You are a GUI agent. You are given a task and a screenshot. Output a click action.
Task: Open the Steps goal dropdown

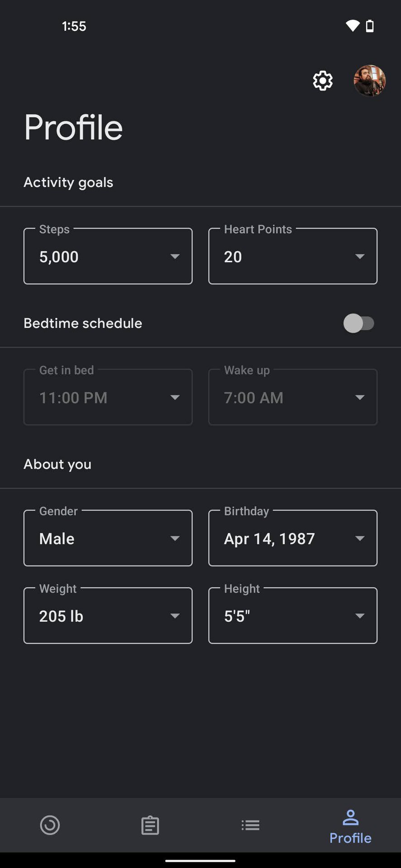pyautogui.click(x=108, y=256)
